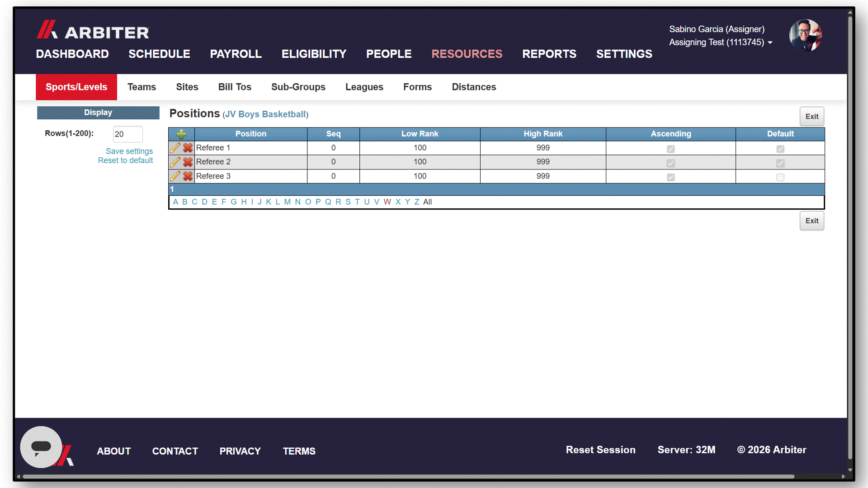868x488 pixels.
Task: Click the Save settings link
Action: (x=129, y=151)
